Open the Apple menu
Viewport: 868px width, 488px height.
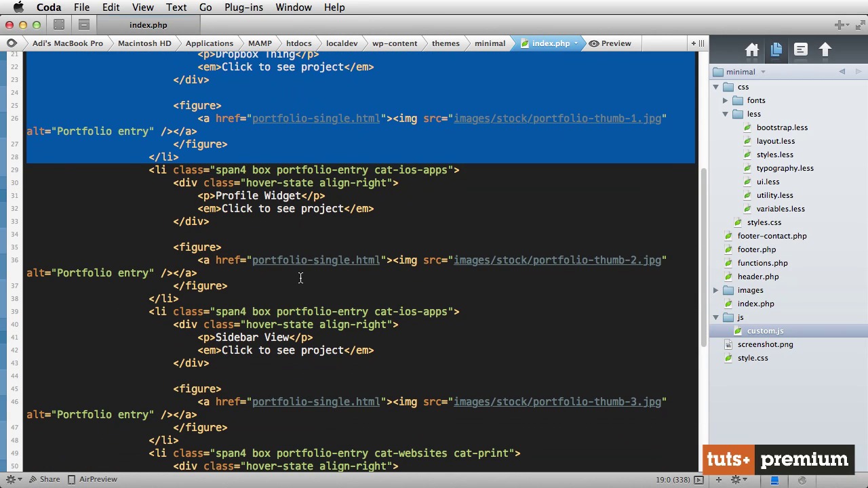tap(18, 7)
